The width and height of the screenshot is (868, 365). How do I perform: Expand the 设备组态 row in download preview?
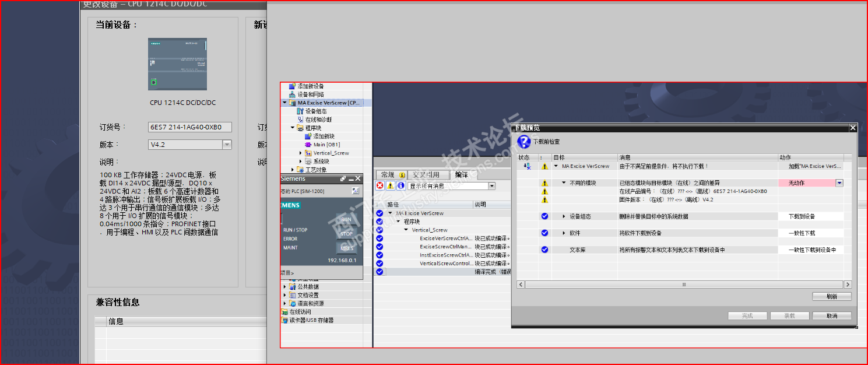[x=564, y=216]
